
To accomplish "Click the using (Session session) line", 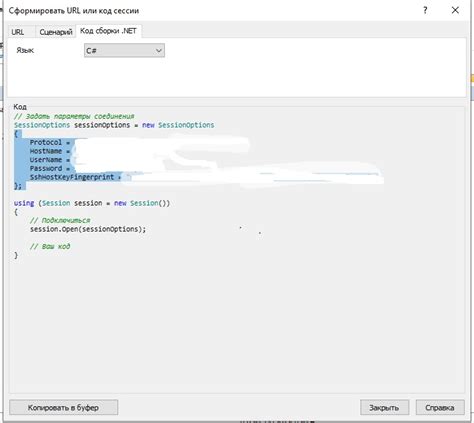I will click(x=92, y=203).
